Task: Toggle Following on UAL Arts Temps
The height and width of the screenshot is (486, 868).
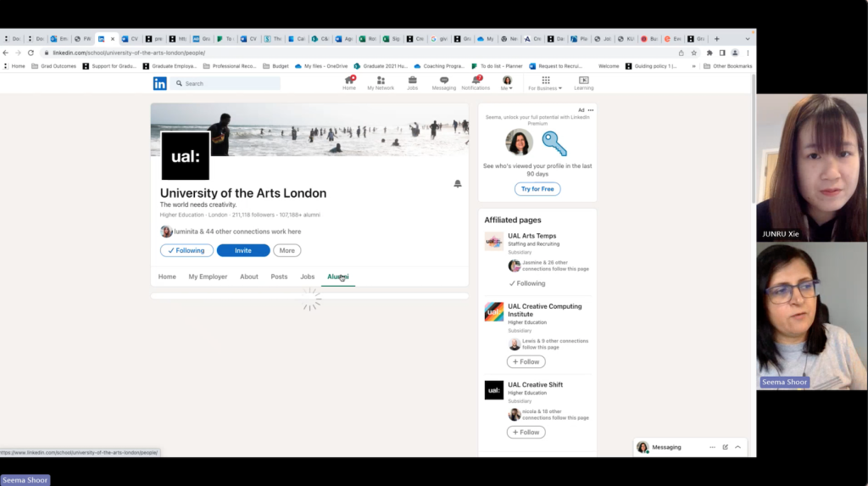Action: pos(527,283)
